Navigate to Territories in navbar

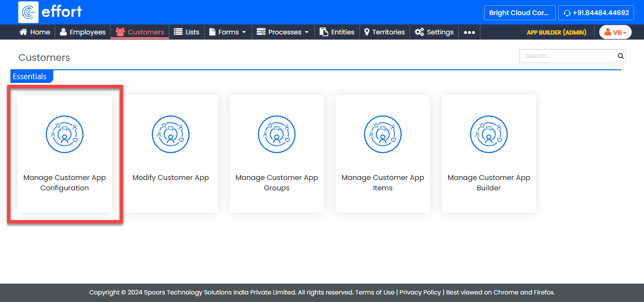pos(384,32)
